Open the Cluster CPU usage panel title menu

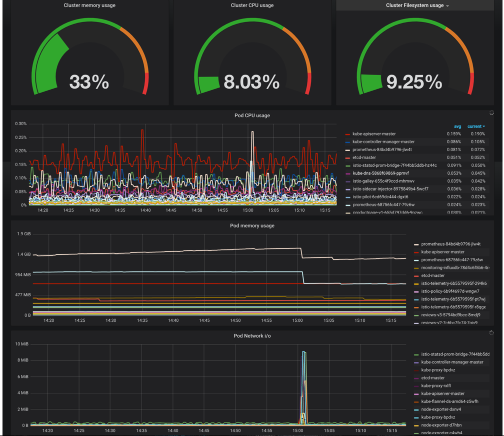(252, 5)
